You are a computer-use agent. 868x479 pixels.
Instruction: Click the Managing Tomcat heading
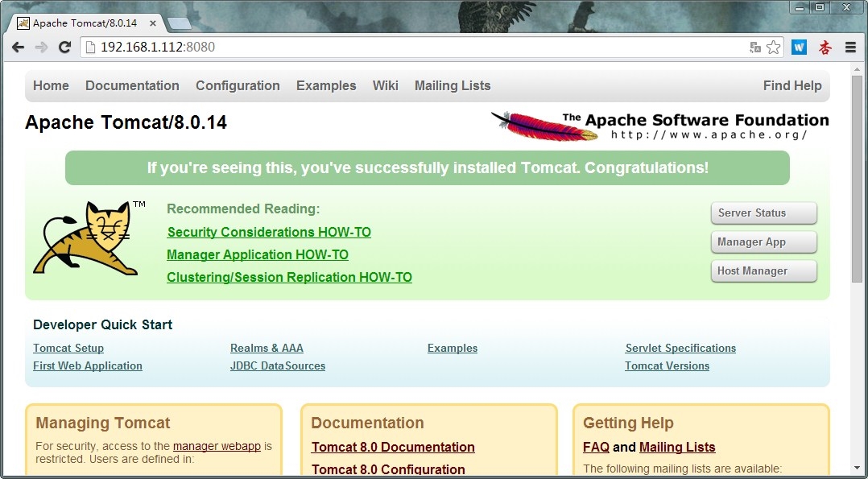tap(103, 423)
